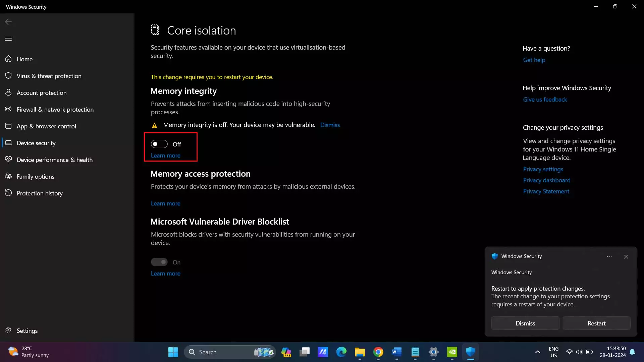Open the Privacy settings link
644x362 pixels.
pyautogui.click(x=543, y=169)
